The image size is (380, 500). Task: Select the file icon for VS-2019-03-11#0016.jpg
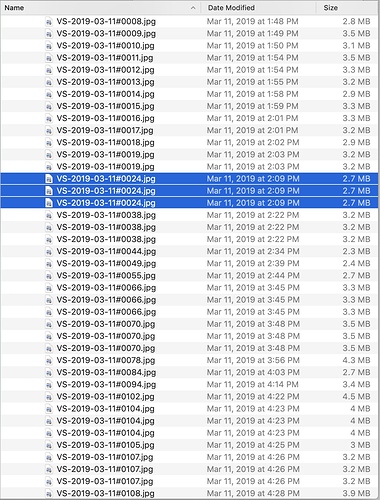pos(49,118)
